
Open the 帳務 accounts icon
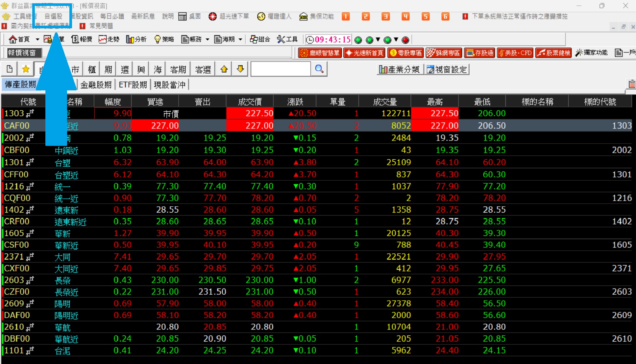[191, 39]
